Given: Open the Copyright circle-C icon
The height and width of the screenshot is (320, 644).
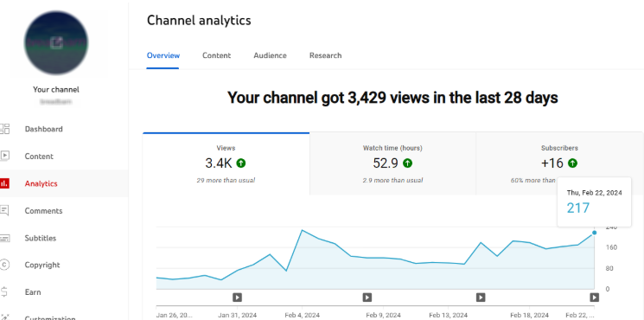Looking at the screenshot, I should [x=4, y=265].
